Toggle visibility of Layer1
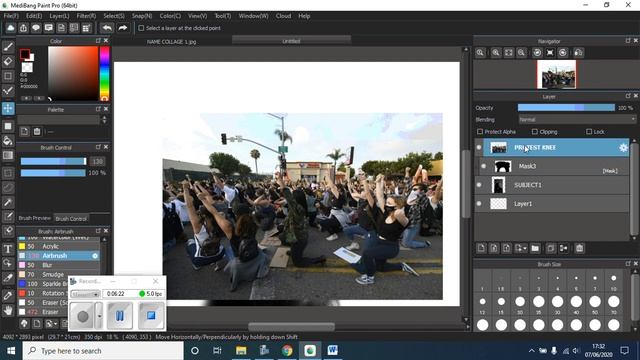Viewport: 640px width, 360px height. coord(479,204)
